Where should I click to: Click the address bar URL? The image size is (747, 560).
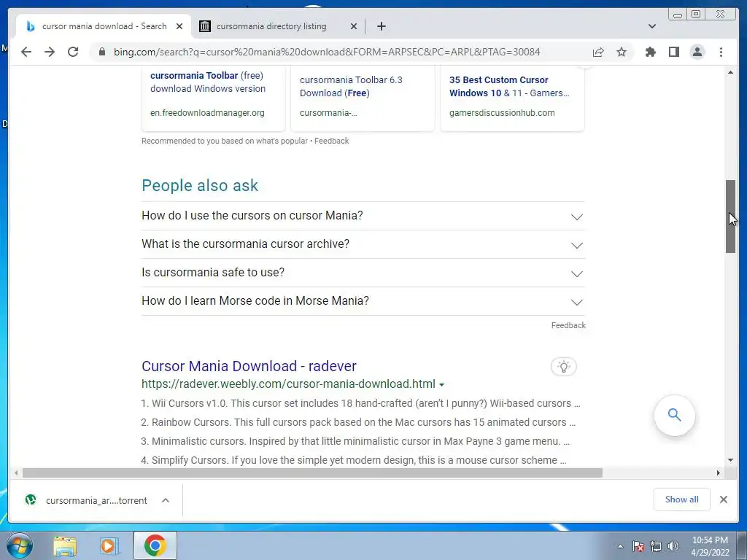327,52
